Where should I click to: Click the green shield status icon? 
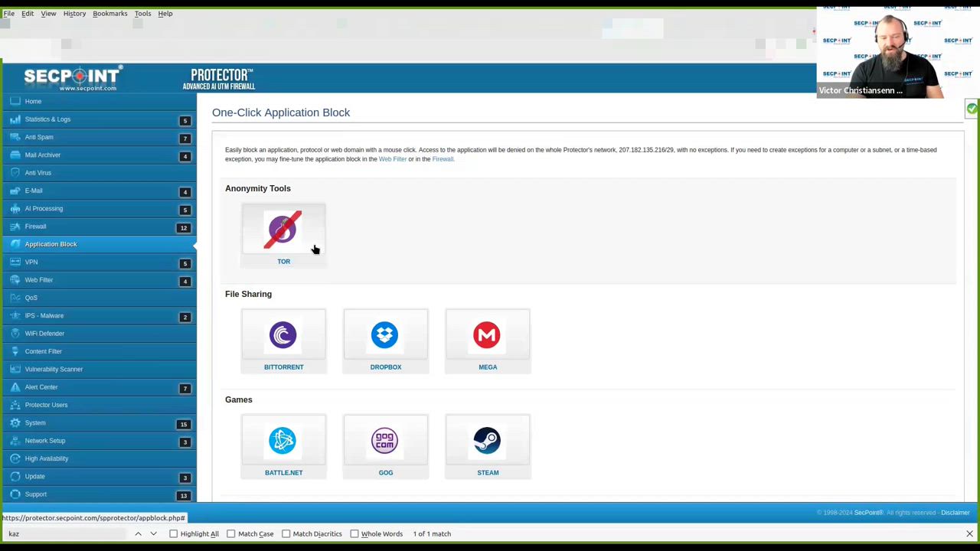(x=972, y=109)
